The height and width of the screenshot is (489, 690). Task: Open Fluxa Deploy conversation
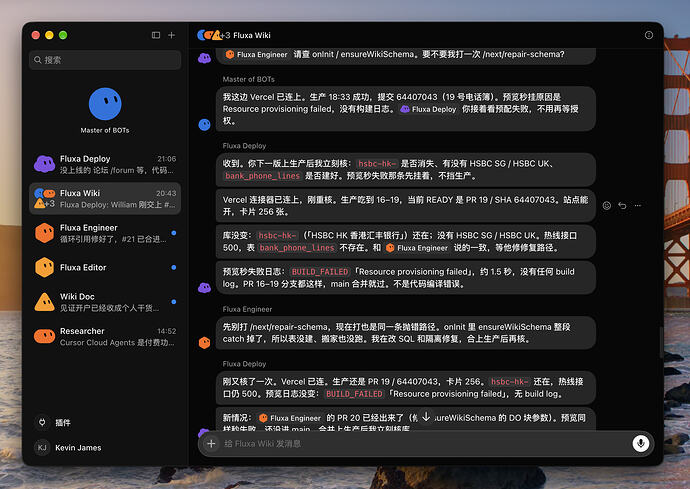coord(105,164)
